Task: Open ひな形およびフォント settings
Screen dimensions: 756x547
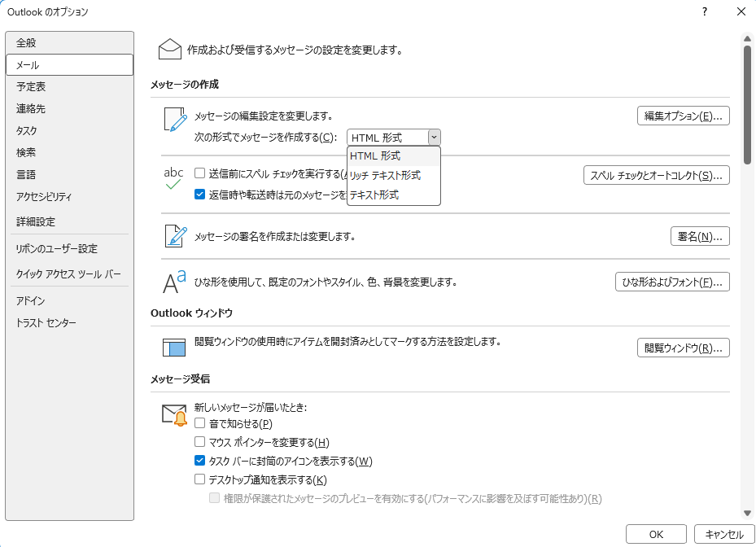Action: (x=672, y=282)
